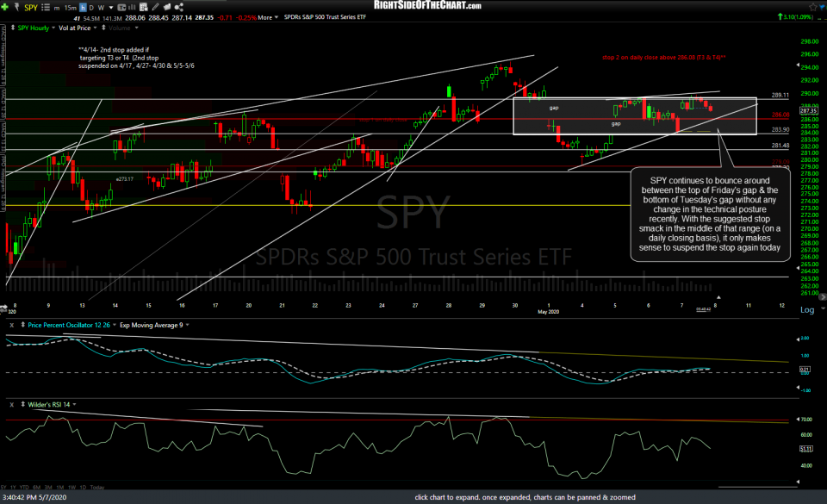Viewport: 827px width, 504px height.
Task: Select the Weekly timeframe button
Action: tap(102, 7)
